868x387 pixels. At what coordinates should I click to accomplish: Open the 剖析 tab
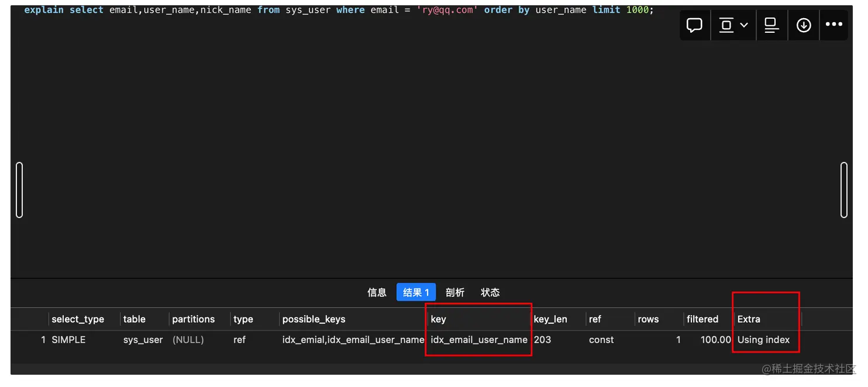point(454,292)
